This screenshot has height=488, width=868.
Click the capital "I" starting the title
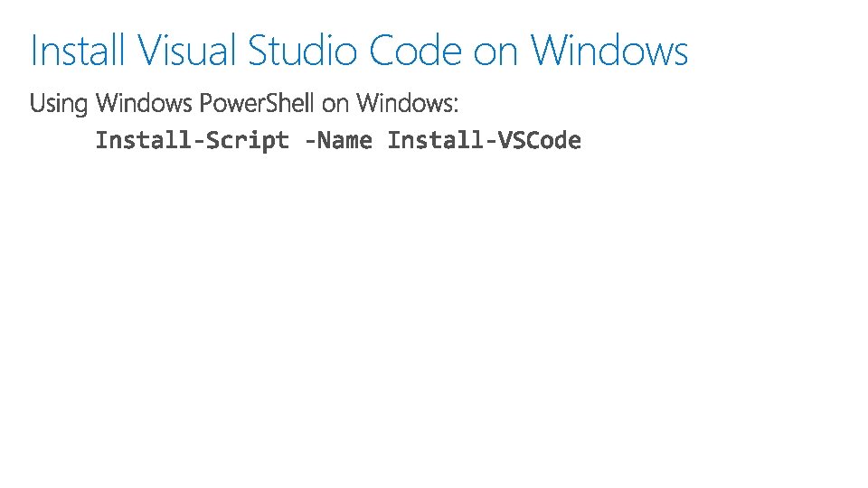coord(33,51)
